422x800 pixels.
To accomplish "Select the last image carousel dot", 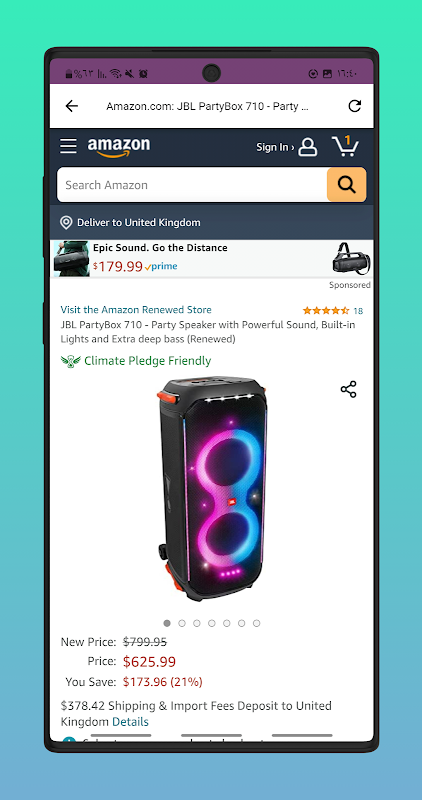I will 257,623.
